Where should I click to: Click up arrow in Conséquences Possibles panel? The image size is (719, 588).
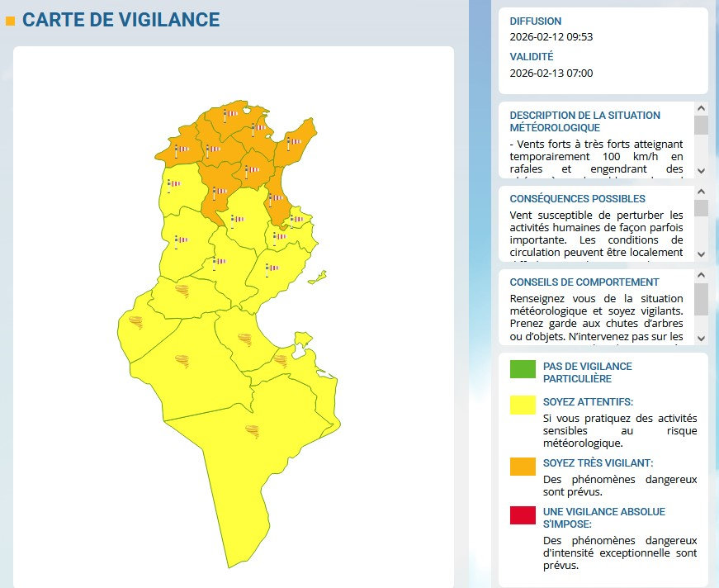701,192
